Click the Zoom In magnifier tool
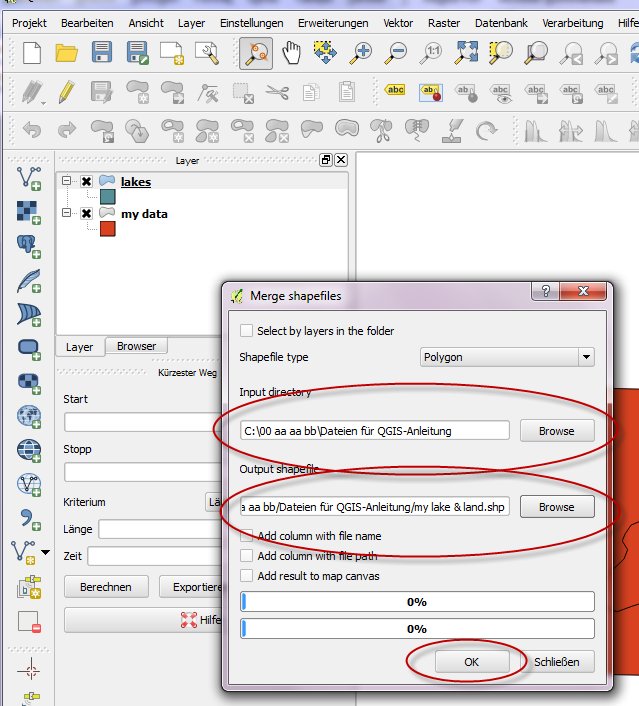This screenshot has height=706, width=639. pos(359,51)
